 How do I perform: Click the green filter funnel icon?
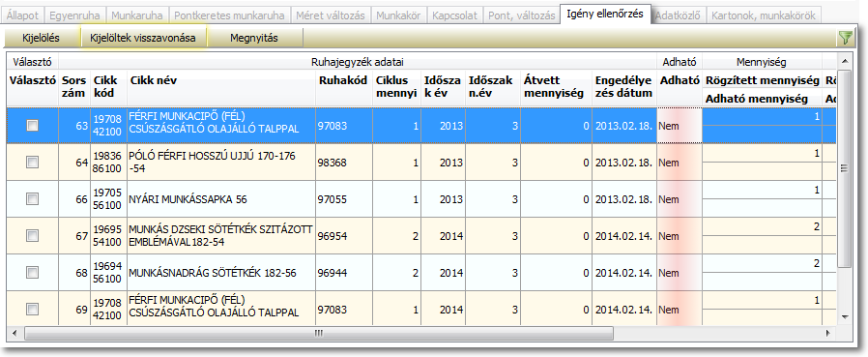[846, 38]
